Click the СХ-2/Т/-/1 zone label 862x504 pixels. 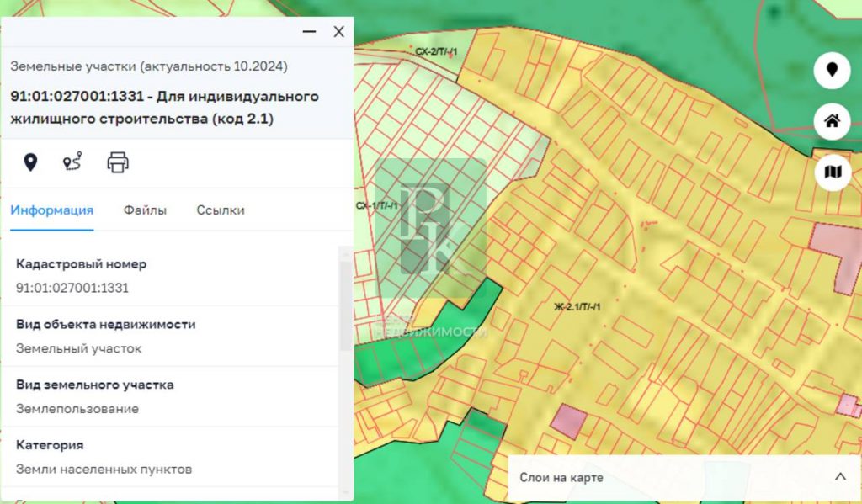click(436, 52)
